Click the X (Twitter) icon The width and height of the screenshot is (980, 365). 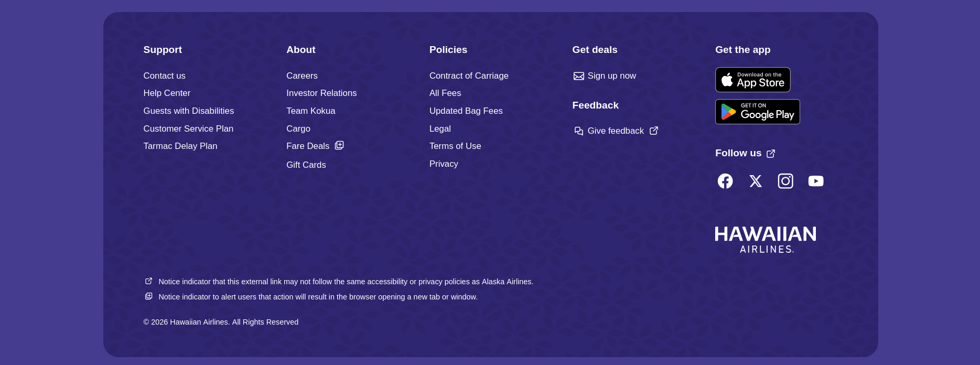pos(755,181)
